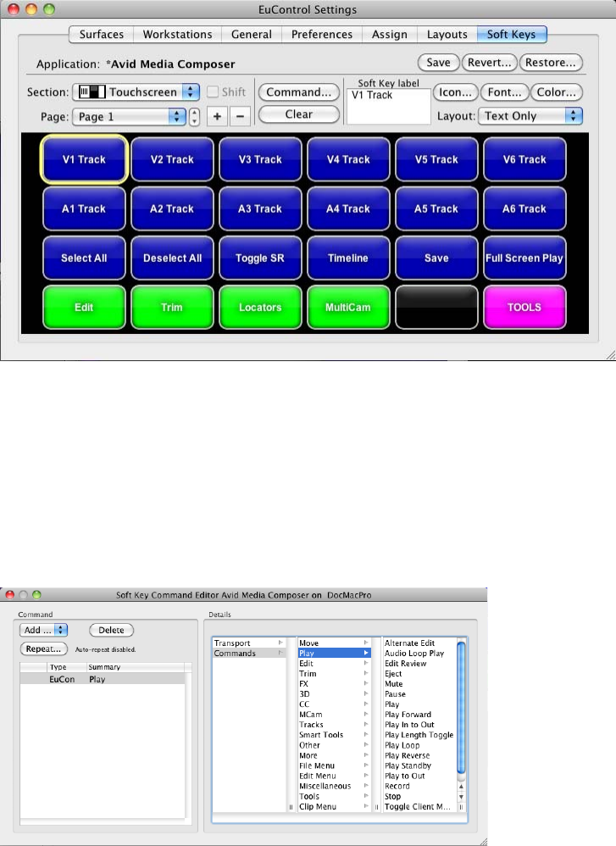This screenshot has width=616, height=846.
Task: Click the page stepper arrows beside Page 1
Action: tap(194, 116)
